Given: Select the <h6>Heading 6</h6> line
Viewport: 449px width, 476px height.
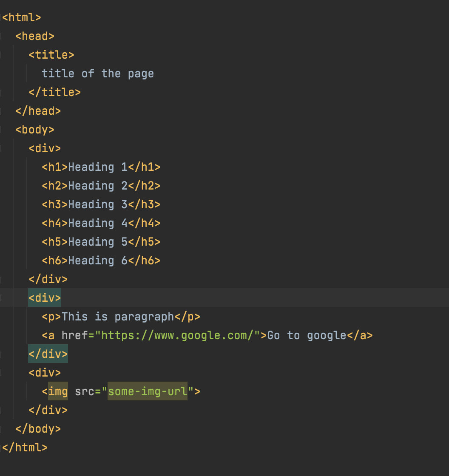Looking at the screenshot, I should pyautogui.click(x=101, y=260).
